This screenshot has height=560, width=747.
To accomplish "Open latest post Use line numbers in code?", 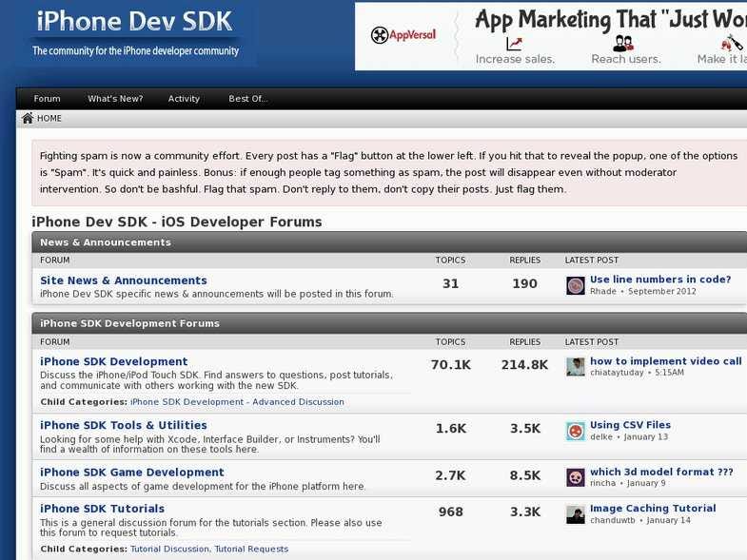I will click(660, 280).
